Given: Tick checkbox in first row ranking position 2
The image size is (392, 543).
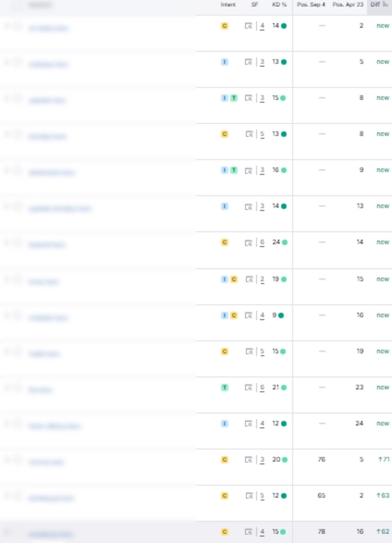Looking at the screenshot, I should coord(18,26).
